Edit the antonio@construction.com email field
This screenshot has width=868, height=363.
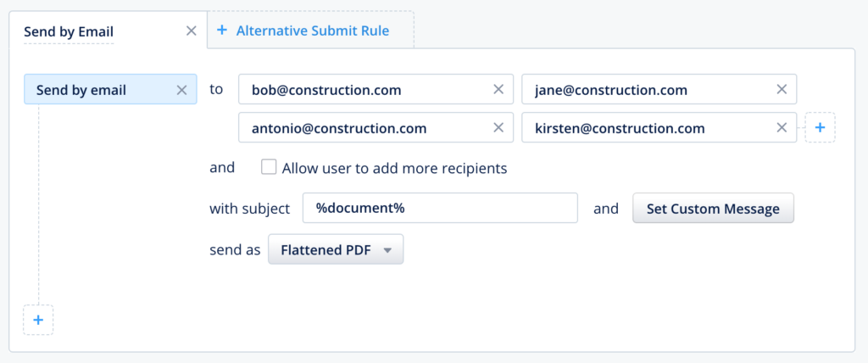[x=364, y=128]
